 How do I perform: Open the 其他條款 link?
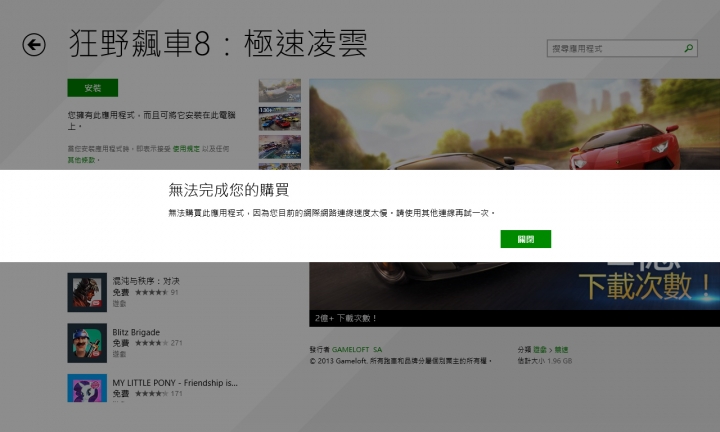[81, 160]
